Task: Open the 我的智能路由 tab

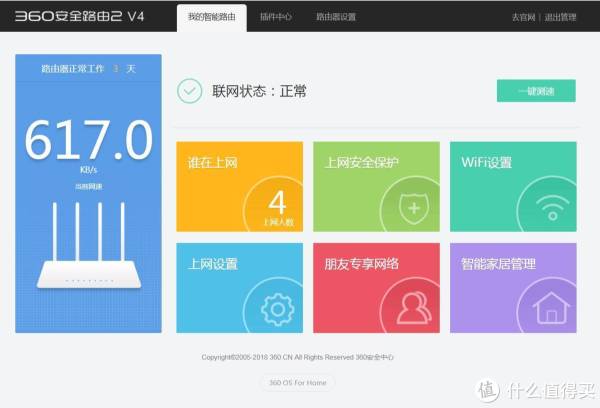Action: (212, 17)
